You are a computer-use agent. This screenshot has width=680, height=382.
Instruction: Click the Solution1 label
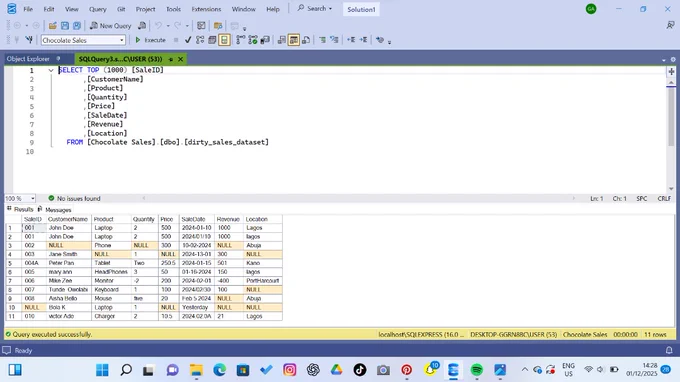(x=361, y=9)
